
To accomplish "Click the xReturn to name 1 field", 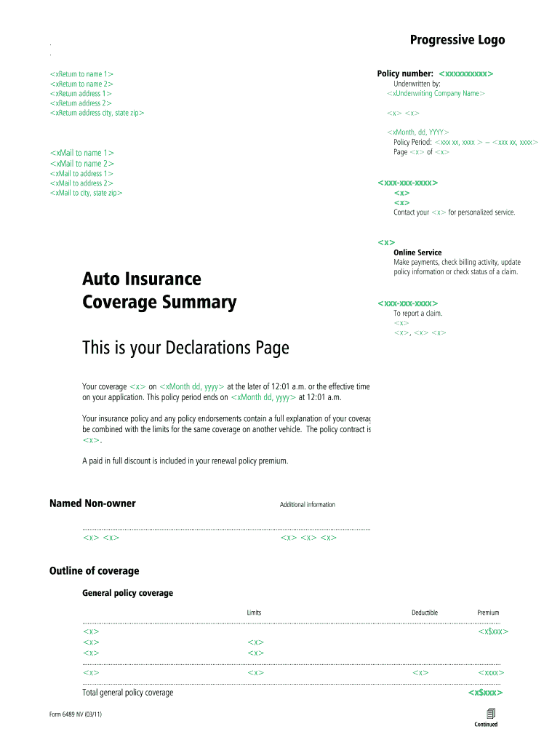I will click(x=81, y=74).
